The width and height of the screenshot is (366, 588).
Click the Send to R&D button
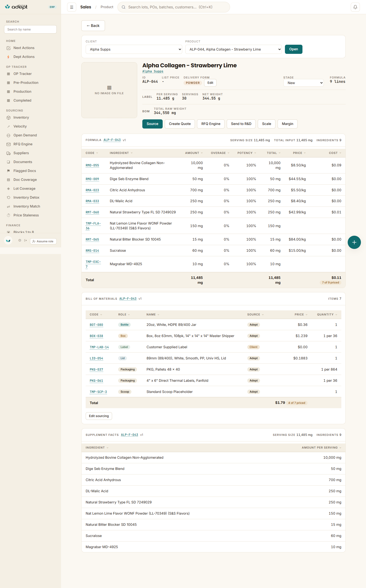(x=241, y=124)
